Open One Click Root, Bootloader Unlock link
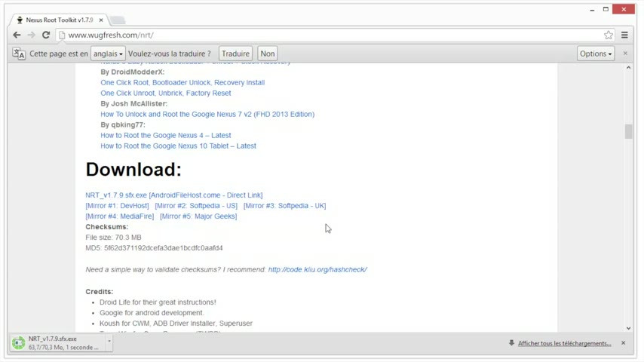The width and height of the screenshot is (644, 362). tap(182, 83)
